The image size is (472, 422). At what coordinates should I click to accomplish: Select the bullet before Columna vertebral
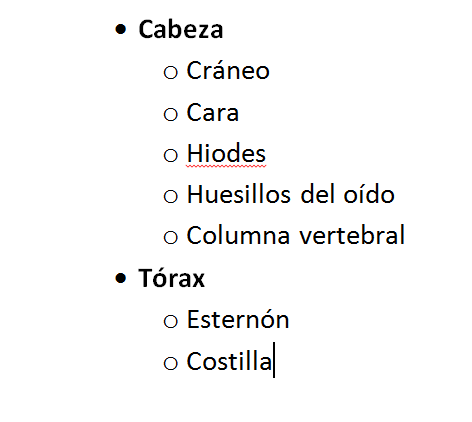pyautogui.click(x=171, y=237)
